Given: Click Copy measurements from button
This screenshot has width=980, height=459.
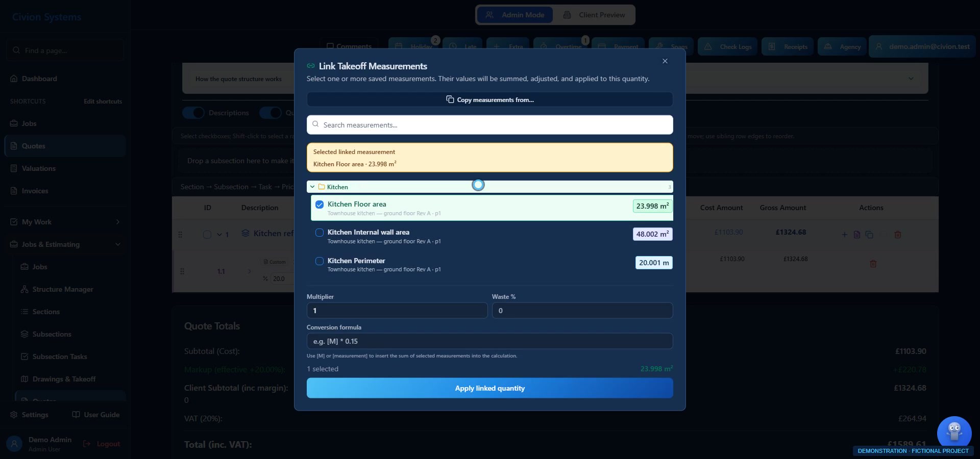Looking at the screenshot, I should tap(489, 99).
